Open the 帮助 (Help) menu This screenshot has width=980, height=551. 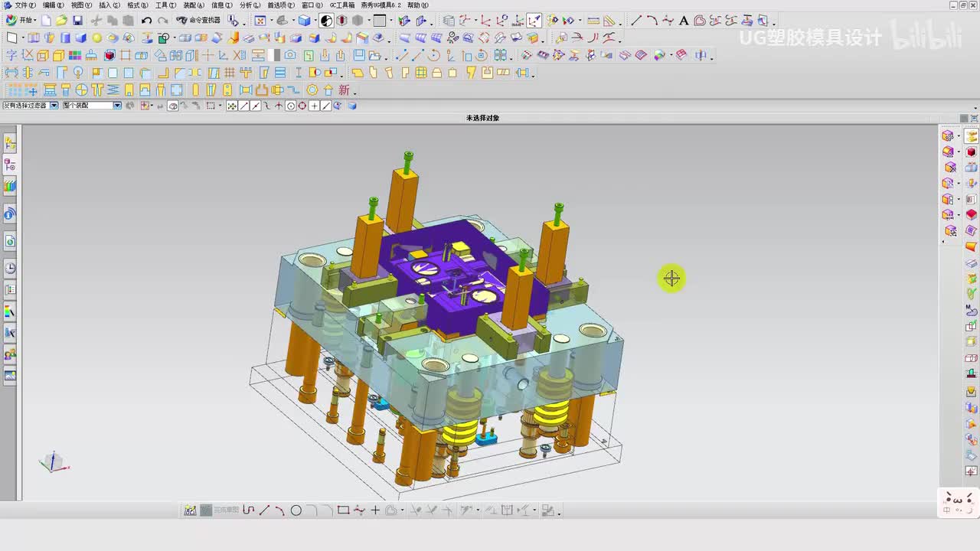click(x=417, y=5)
